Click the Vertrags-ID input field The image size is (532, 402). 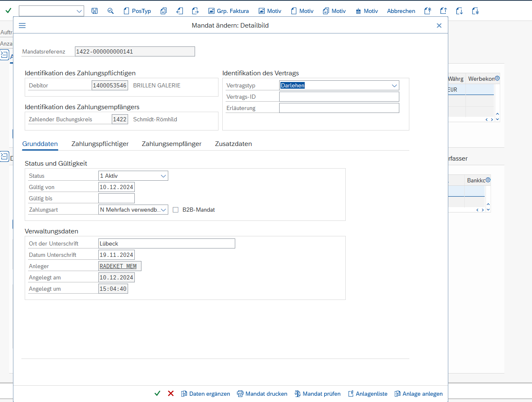[339, 97]
